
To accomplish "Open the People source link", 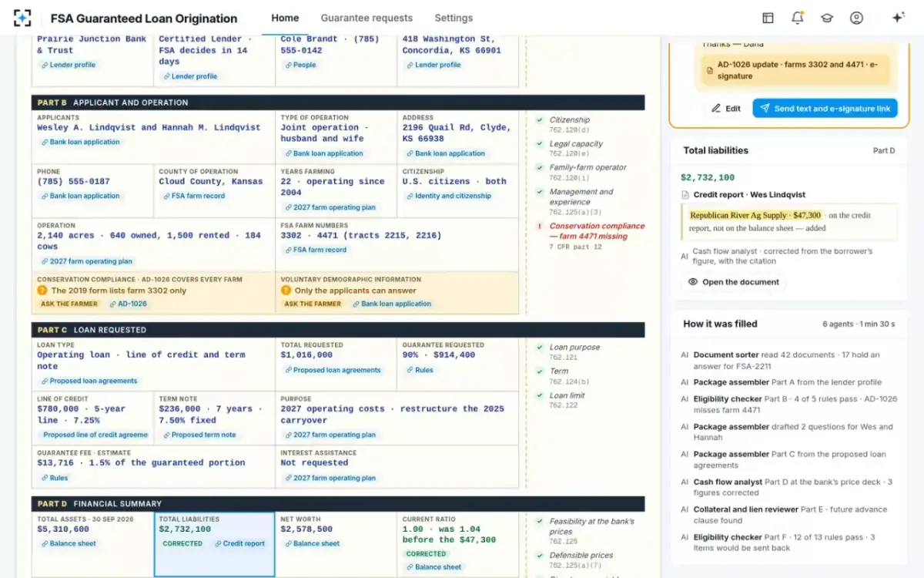I will coord(300,65).
